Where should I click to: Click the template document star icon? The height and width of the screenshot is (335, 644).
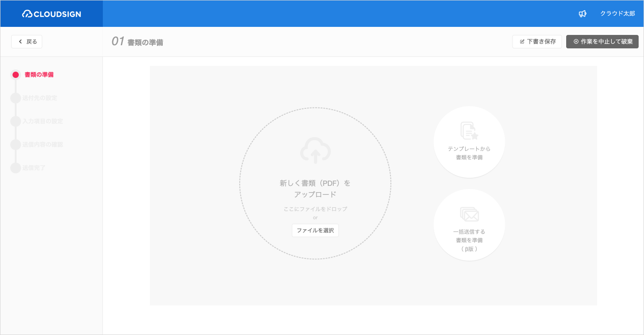[x=469, y=131]
